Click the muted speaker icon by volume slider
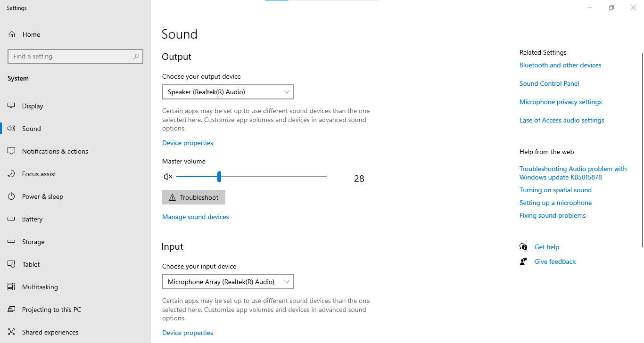 (x=168, y=177)
